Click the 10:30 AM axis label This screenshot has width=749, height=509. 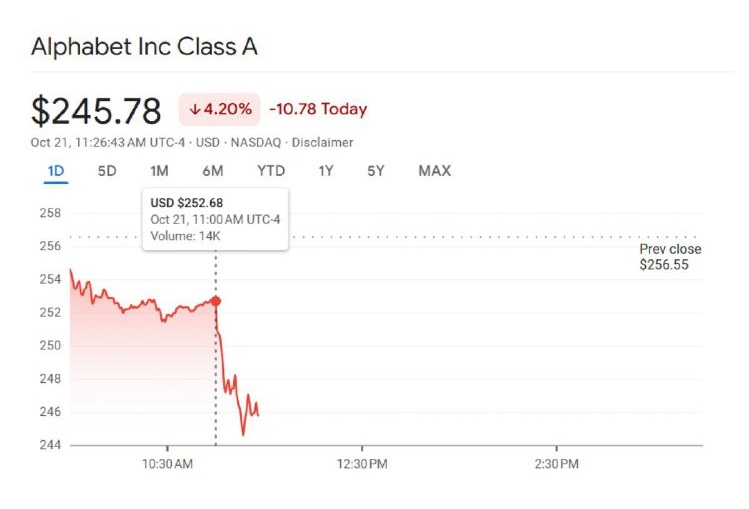[x=167, y=465]
